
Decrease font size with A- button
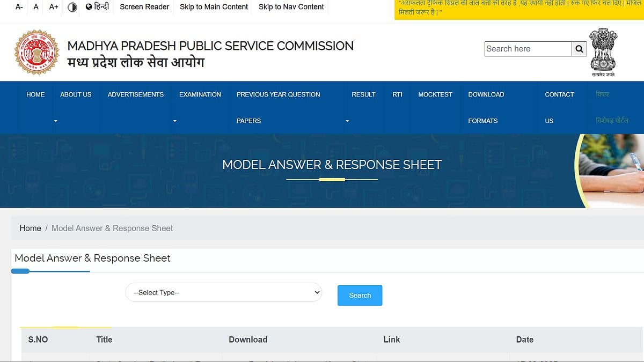[x=19, y=7]
